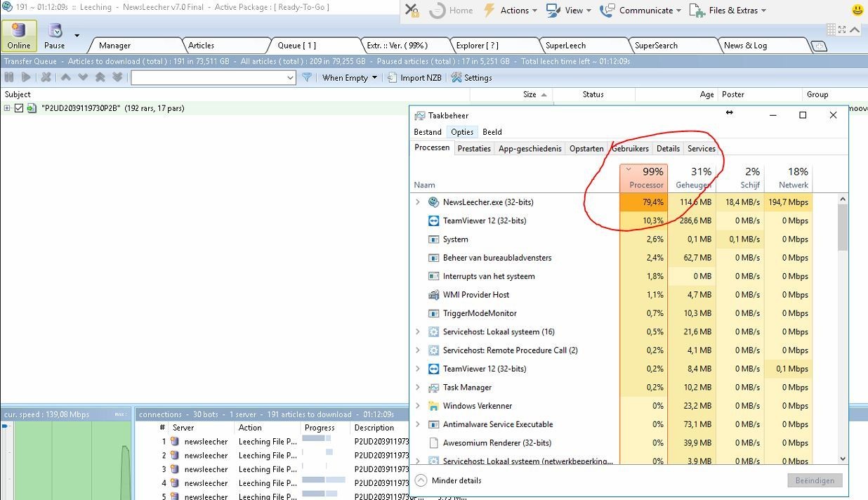Switch to the Prestaties tab in Taakbeheer
This screenshot has width=868, height=500.
(x=474, y=149)
